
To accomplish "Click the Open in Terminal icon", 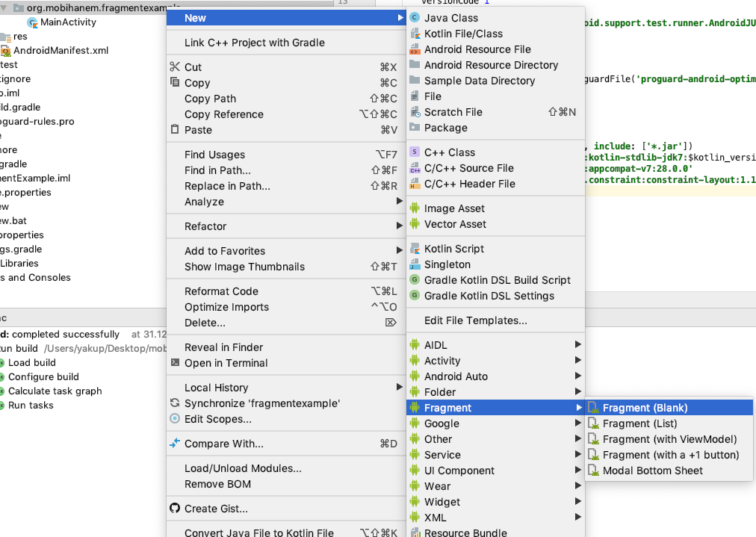I will (175, 362).
